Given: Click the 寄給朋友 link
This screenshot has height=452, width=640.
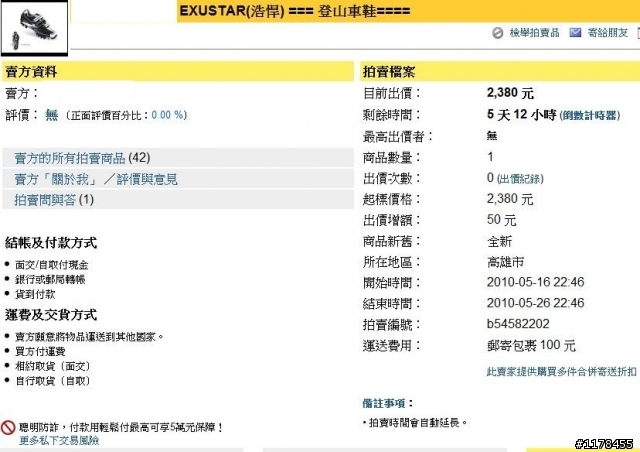Looking at the screenshot, I should (608, 33).
